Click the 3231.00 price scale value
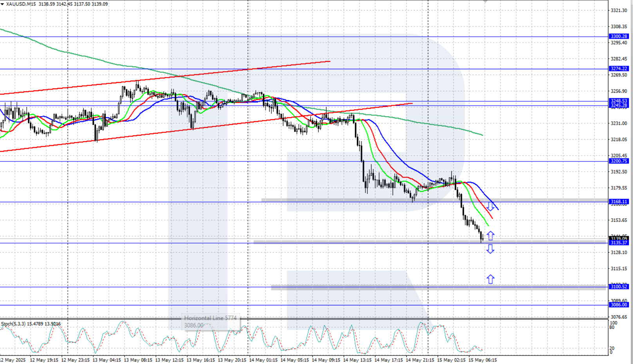This screenshot has height=364, width=633. (619, 123)
